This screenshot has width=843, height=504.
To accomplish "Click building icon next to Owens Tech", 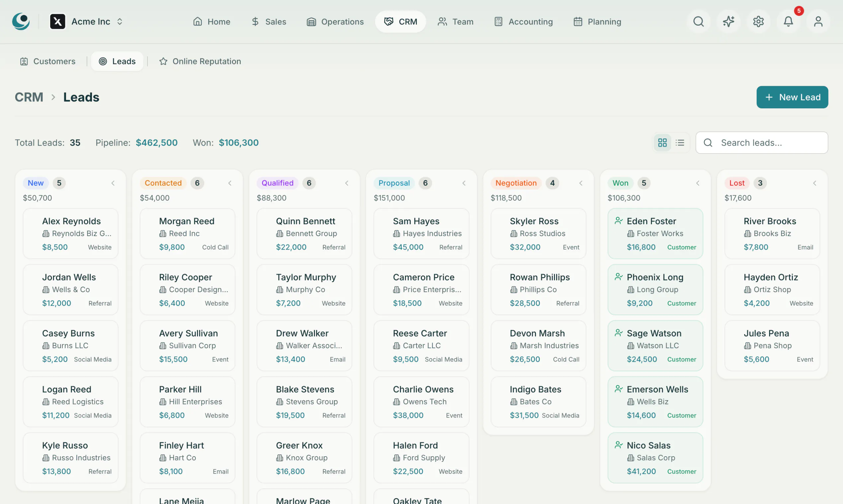I will (397, 402).
